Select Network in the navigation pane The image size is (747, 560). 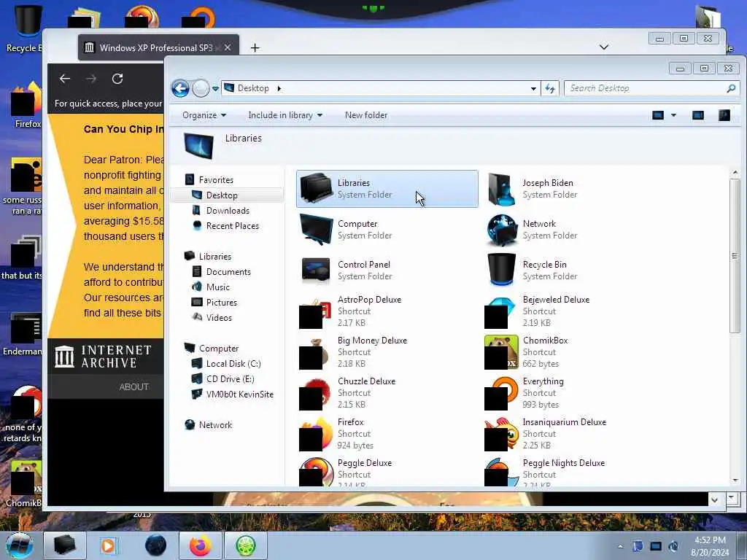click(x=215, y=425)
